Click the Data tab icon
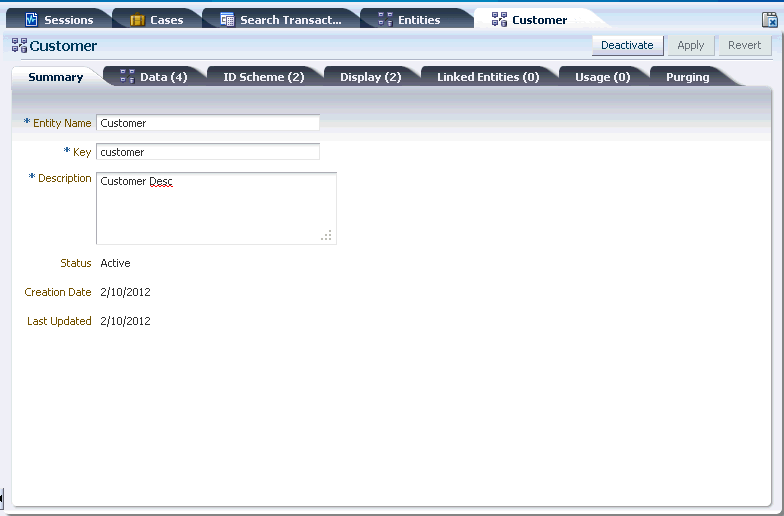784x516 pixels. [128, 76]
